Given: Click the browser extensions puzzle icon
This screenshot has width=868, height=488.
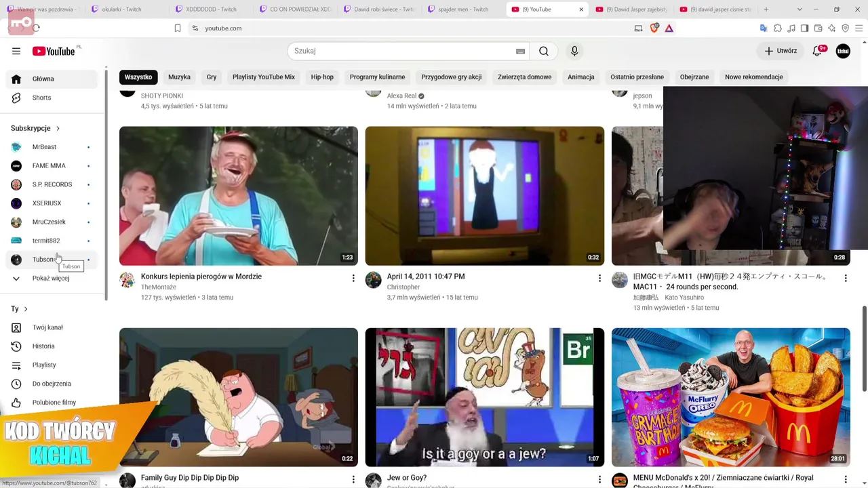Looking at the screenshot, I should click(x=778, y=28).
